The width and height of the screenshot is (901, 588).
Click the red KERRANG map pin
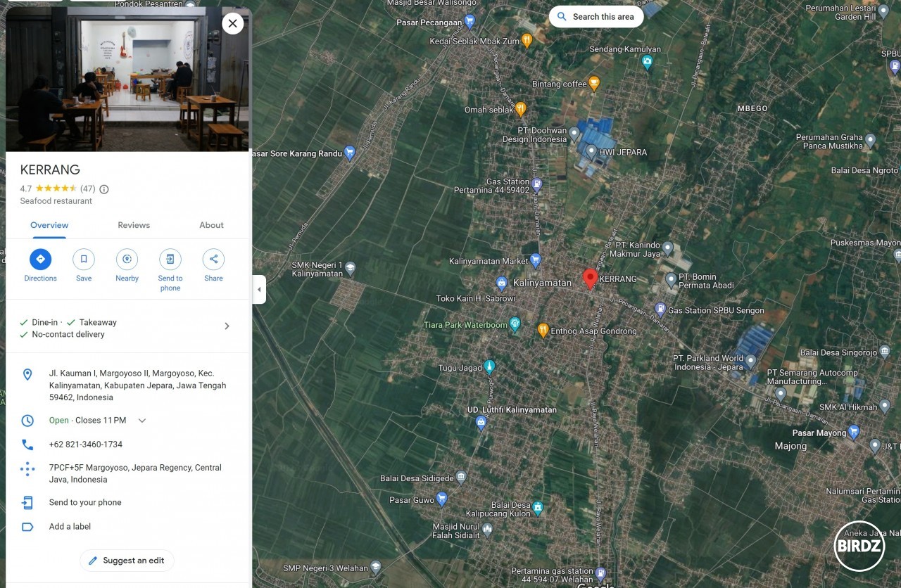click(x=591, y=279)
